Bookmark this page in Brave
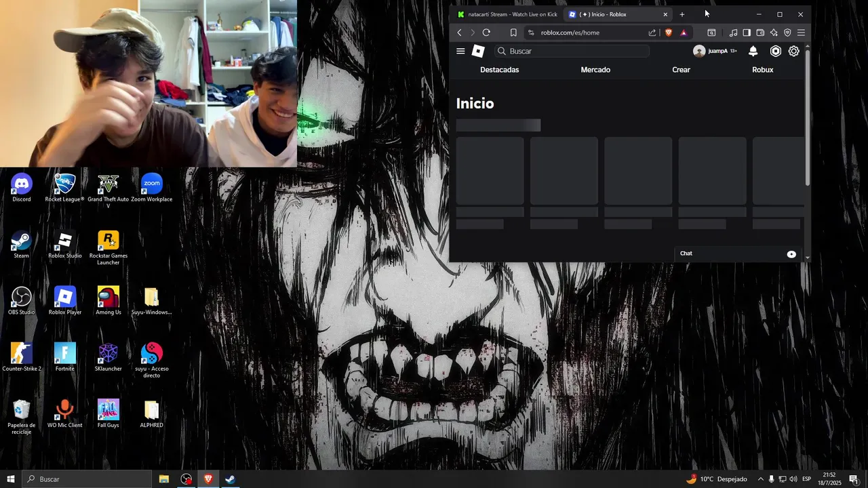The height and width of the screenshot is (488, 868). point(513,33)
